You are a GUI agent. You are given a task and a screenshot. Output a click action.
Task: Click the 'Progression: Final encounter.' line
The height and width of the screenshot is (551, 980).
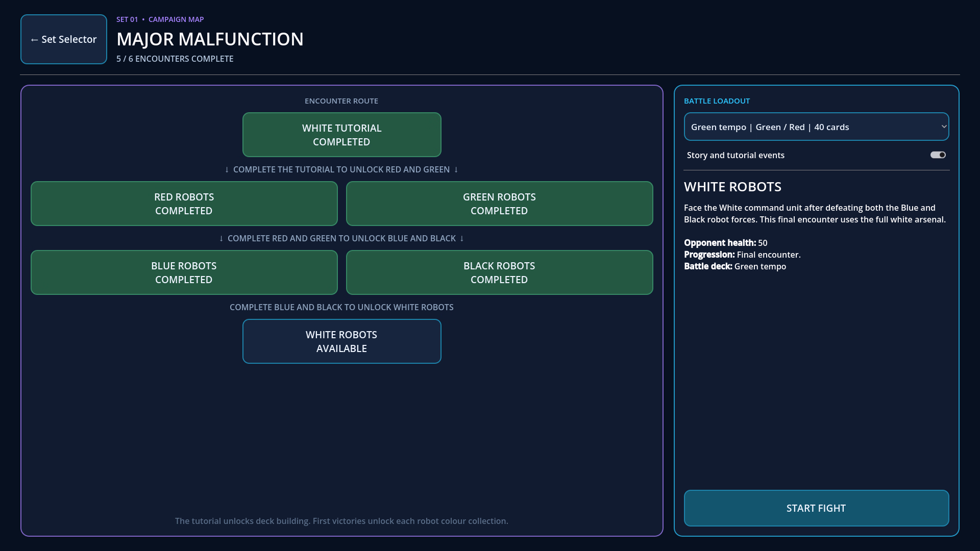[742, 255]
